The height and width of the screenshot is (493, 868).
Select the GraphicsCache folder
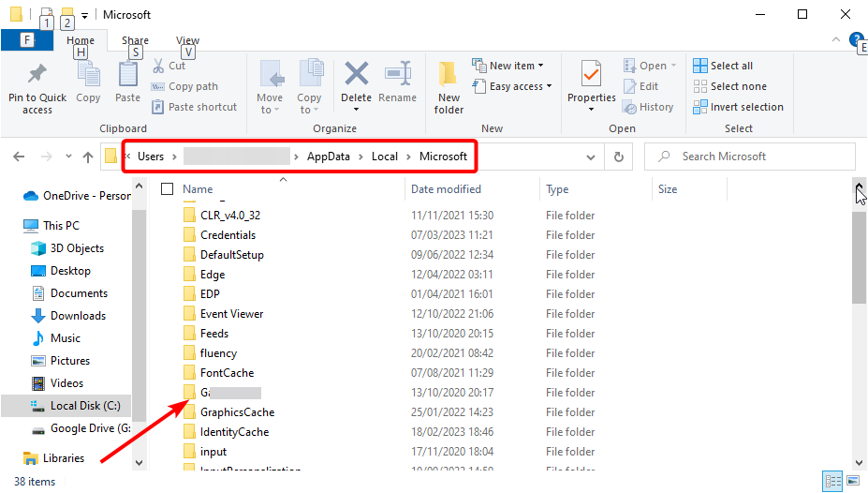[x=238, y=412]
